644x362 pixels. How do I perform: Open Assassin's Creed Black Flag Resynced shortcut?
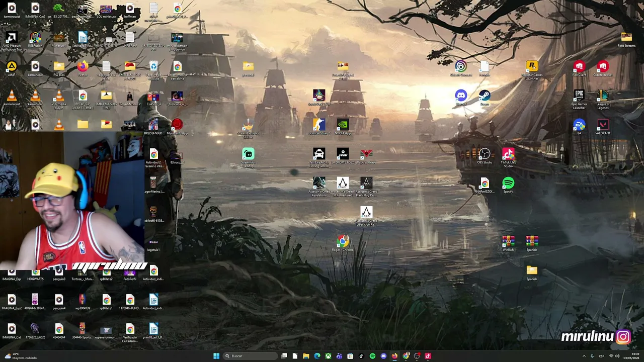(366, 188)
